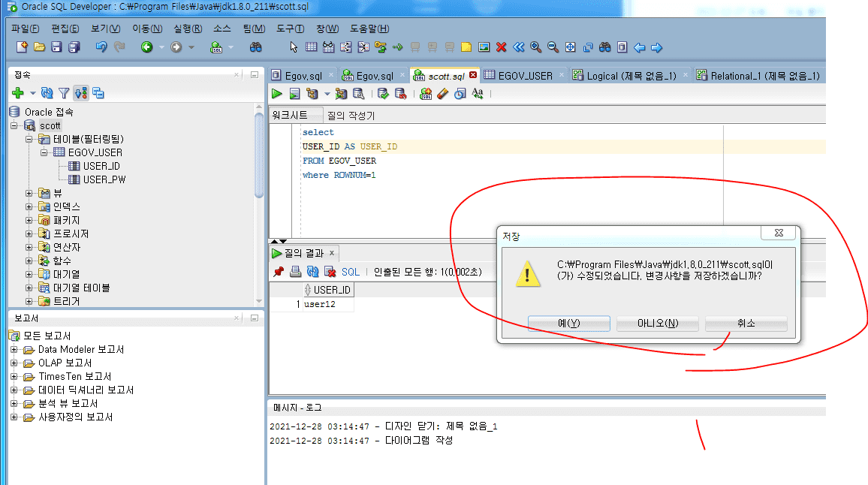Open the 도움말(H) menu
Viewport: 868px width, 485px height.
pyautogui.click(x=369, y=29)
